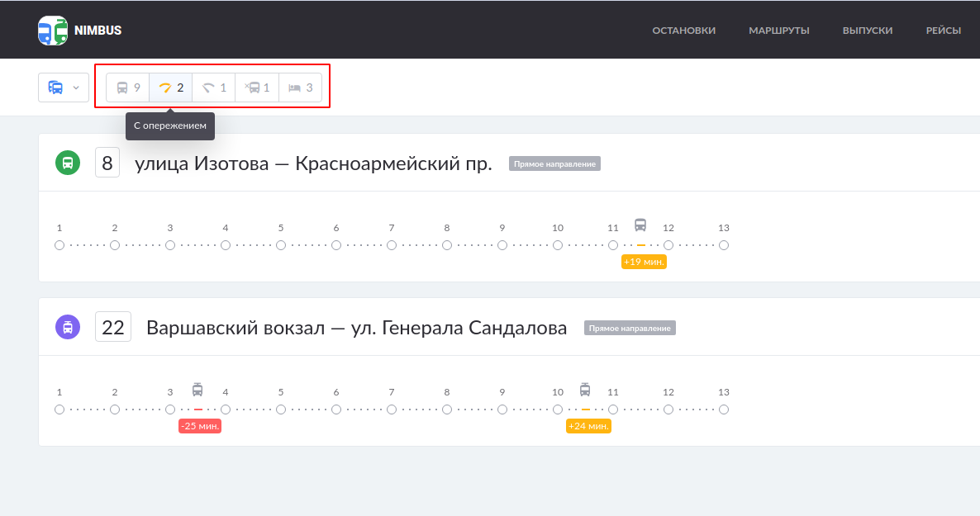Click the green bus icon for route 8
This screenshot has height=516, width=980.
pyautogui.click(x=67, y=163)
